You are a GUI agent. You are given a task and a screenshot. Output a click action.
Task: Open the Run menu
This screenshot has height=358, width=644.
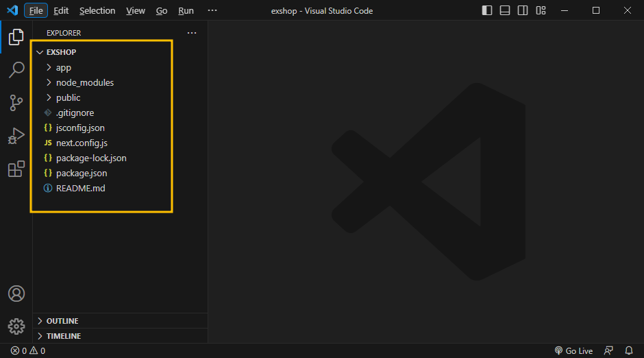[x=186, y=10]
